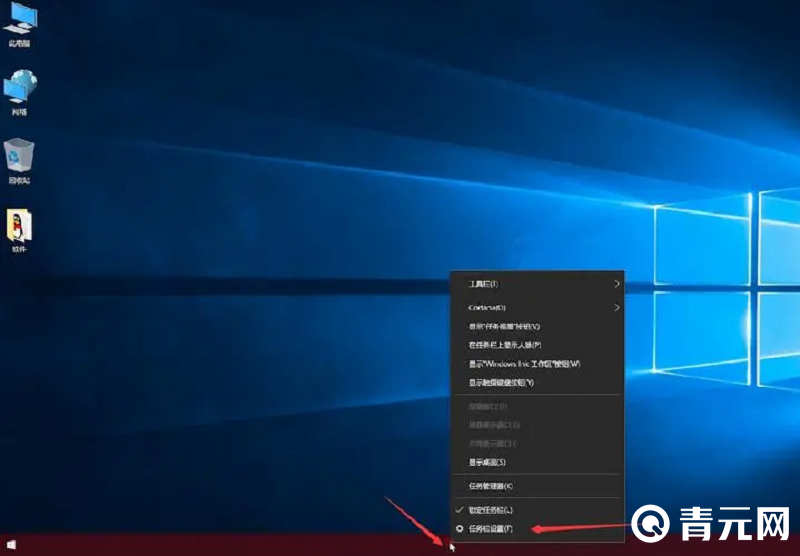Choose 显示触摸键盘按钮 menu entry
Viewport: 800px width, 556px height.
coord(538,383)
